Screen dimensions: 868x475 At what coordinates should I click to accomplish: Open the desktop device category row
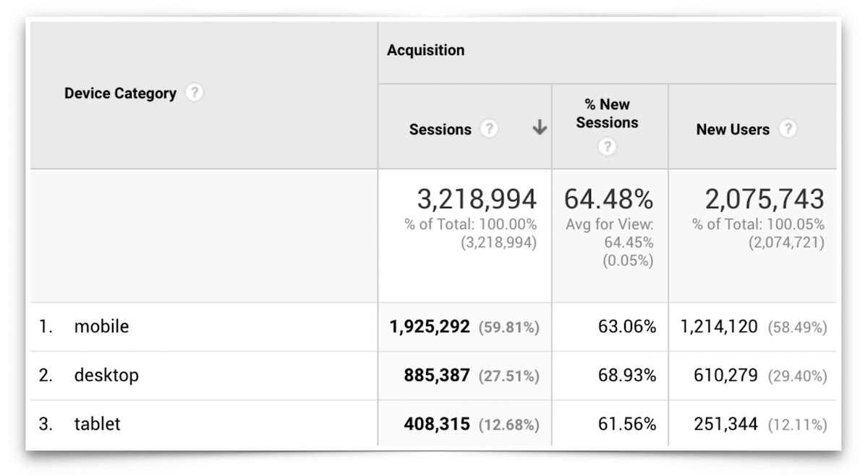pyautogui.click(x=106, y=376)
